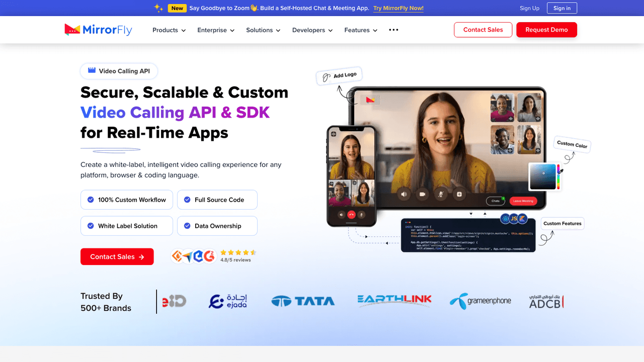Click the React logo above the code snippet
The image size is (644, 362).
point(505,218)
